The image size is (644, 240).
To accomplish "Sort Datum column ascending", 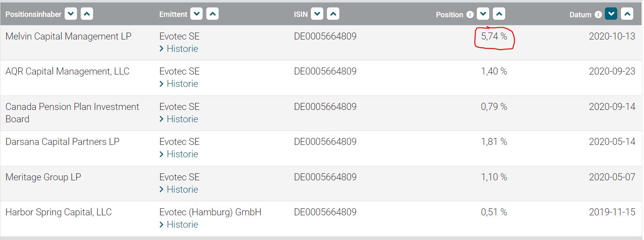I will 627,14.
